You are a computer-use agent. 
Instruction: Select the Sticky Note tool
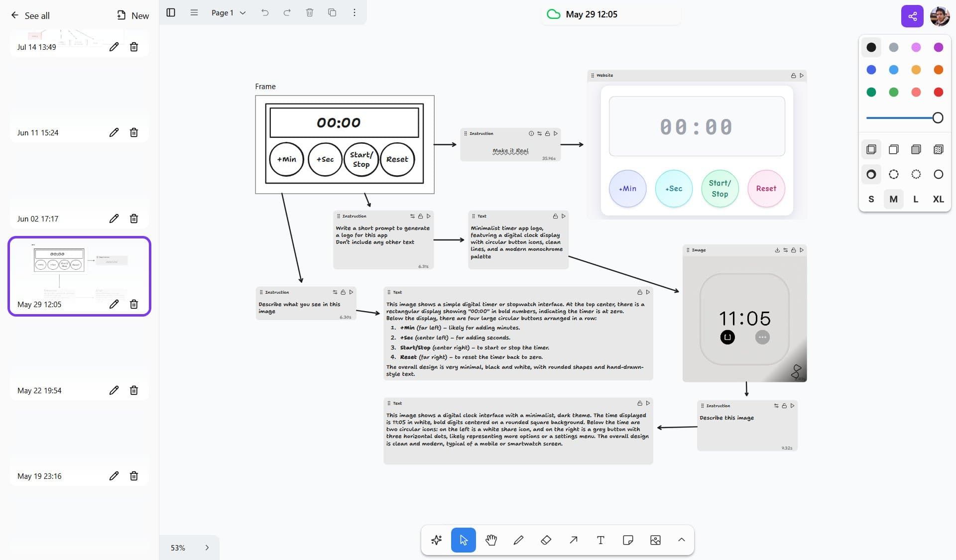click(627, 540)
